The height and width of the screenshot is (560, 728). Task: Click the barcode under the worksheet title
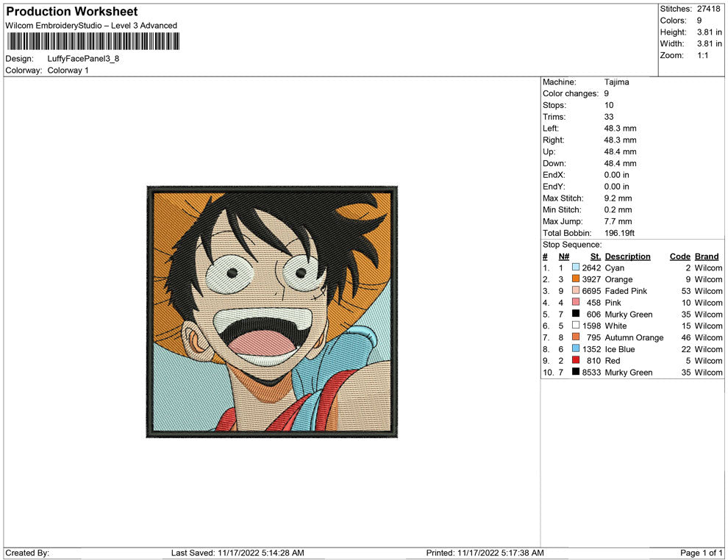tap(93, 41)
